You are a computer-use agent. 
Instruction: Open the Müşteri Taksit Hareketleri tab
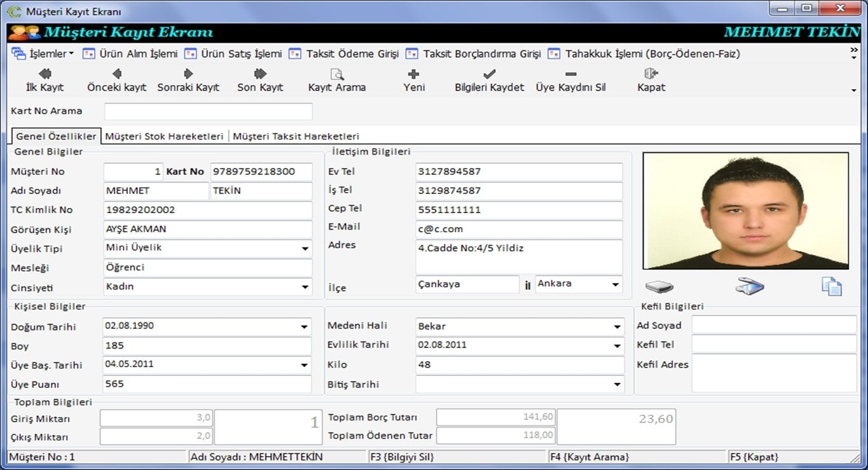click(x=296, y=136)
